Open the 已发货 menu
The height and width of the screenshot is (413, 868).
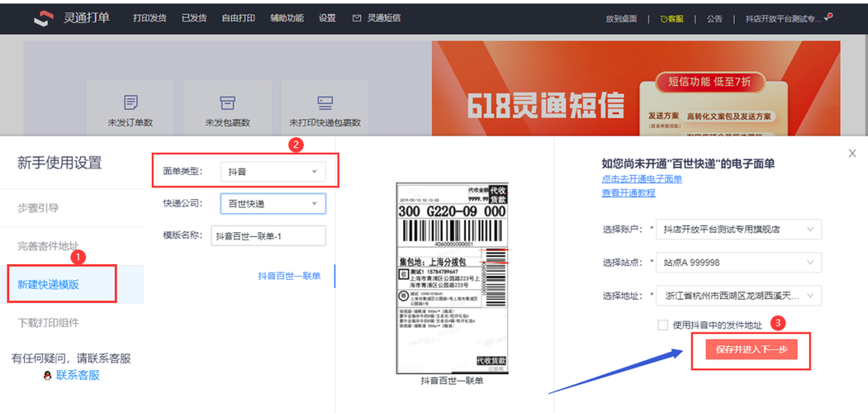click(x=194, y=18)
